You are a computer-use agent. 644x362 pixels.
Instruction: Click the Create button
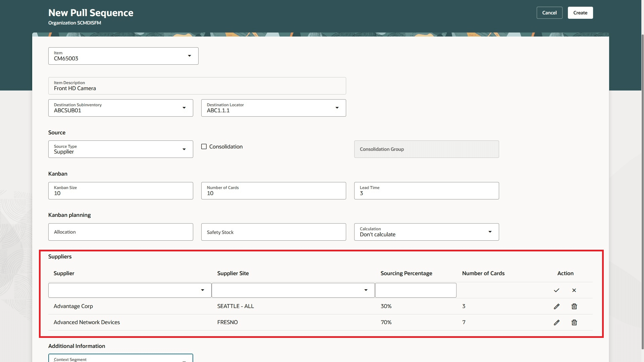coord(580,13)
